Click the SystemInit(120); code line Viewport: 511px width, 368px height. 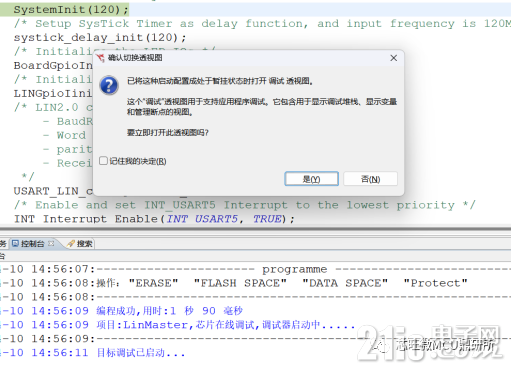click(x=71, y=10)
